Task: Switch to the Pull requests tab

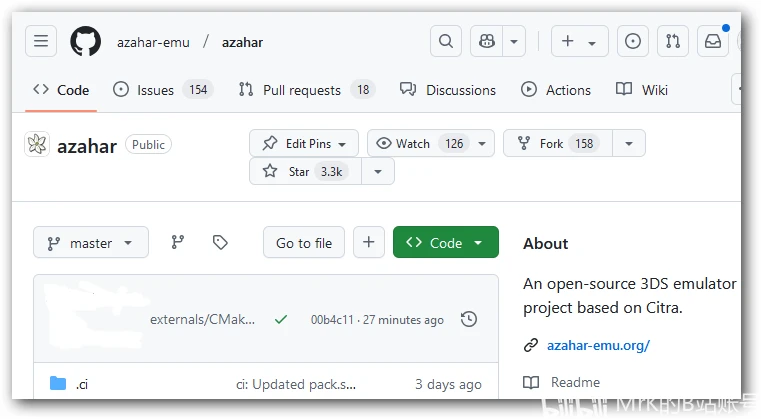Action: coord(305,90)
